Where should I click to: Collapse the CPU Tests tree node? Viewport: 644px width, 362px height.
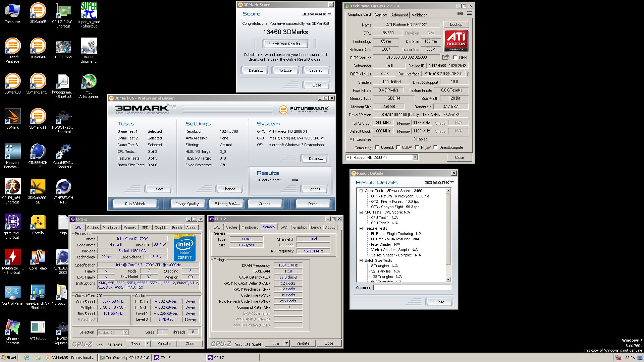click(x=361, y=212)
